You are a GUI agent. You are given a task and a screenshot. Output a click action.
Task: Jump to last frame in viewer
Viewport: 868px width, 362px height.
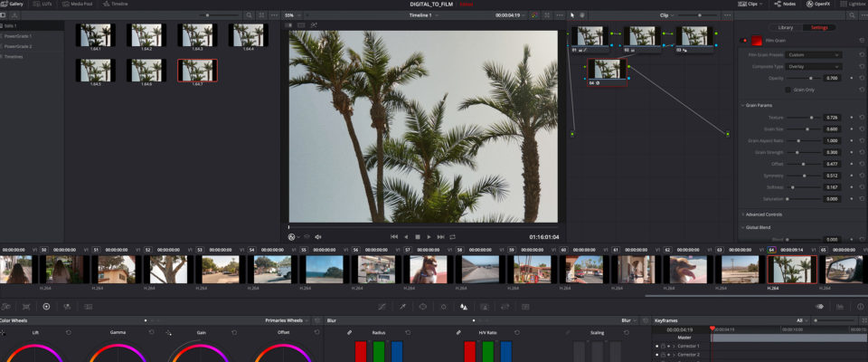click(440, 237)
